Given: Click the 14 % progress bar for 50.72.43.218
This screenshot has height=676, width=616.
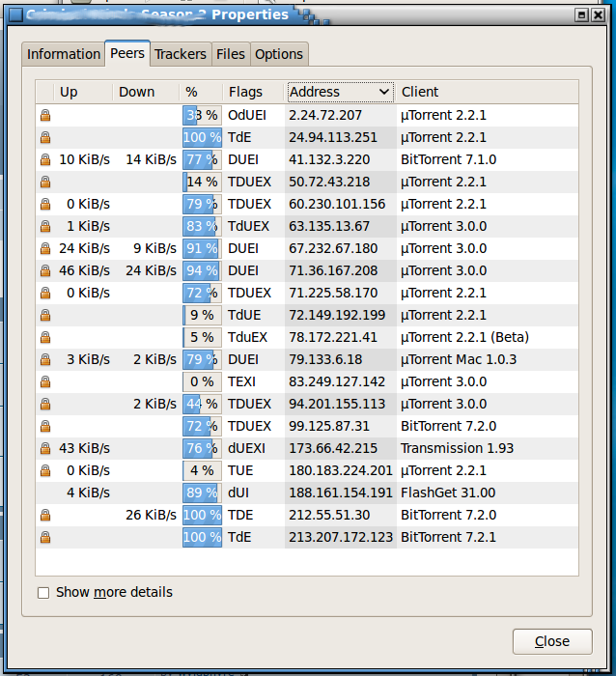Looking at the screenshot, I should click(x=202, y=182).
